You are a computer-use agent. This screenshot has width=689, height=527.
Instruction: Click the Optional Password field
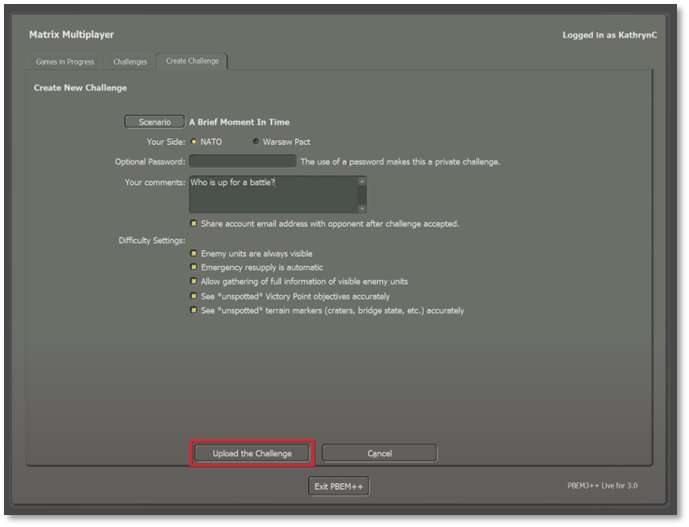[x=243, y=161]
